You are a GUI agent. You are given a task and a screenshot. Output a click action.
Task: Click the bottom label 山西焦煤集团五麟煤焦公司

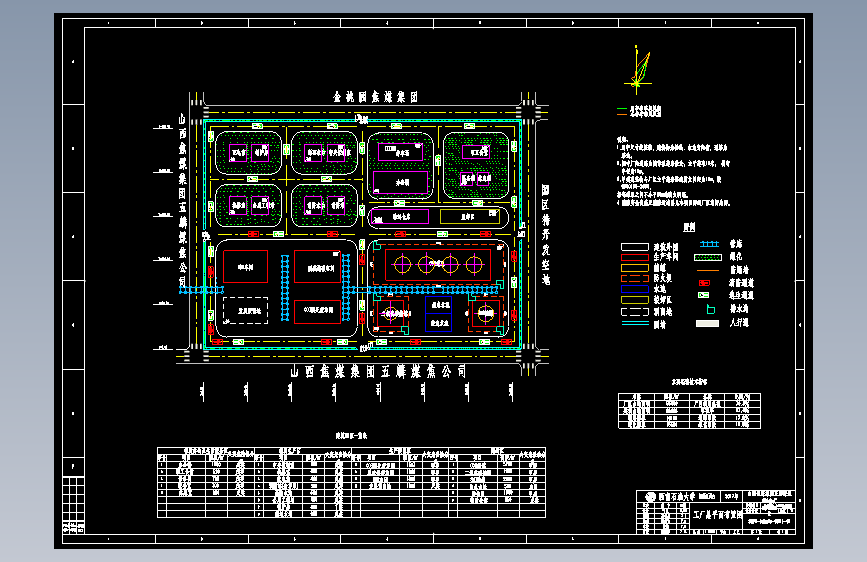378,372
